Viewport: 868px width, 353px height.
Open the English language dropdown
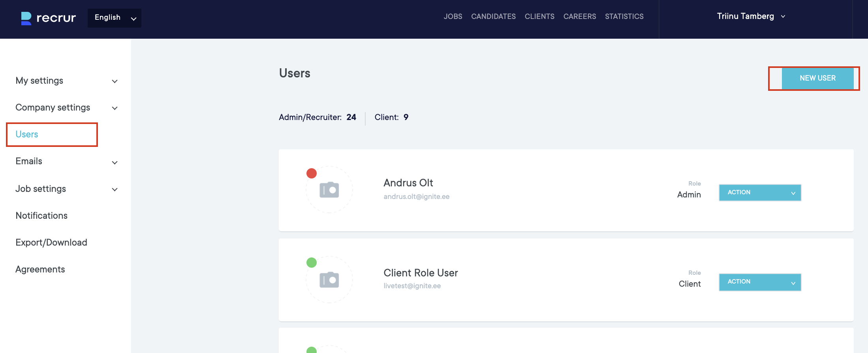pos(115,18)
